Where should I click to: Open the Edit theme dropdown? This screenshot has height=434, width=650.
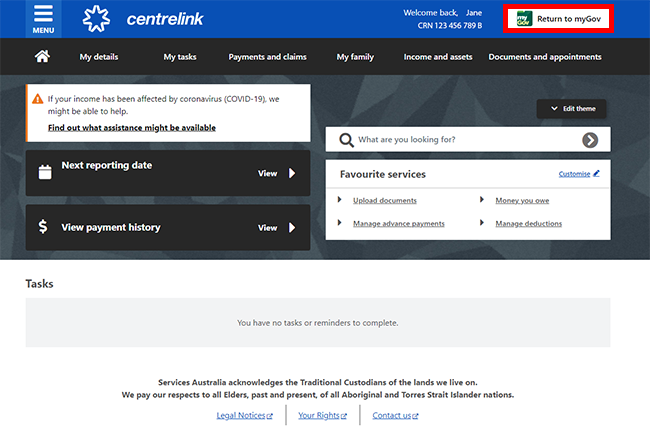point(571,108)
